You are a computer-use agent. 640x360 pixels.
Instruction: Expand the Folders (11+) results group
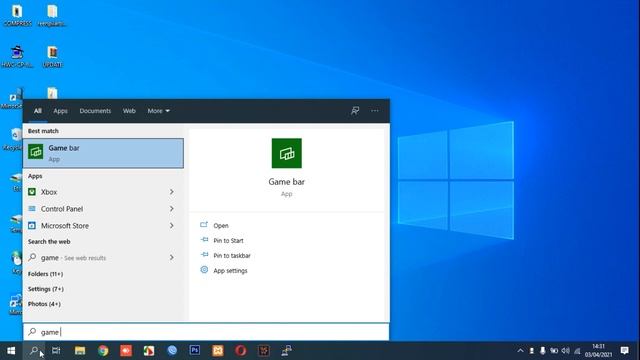(45, 274)
